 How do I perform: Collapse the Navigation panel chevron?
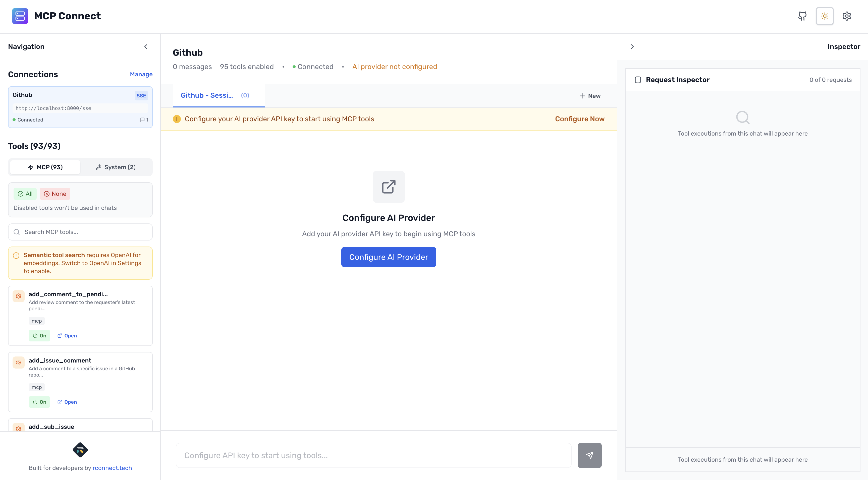(x=146, y=47)
